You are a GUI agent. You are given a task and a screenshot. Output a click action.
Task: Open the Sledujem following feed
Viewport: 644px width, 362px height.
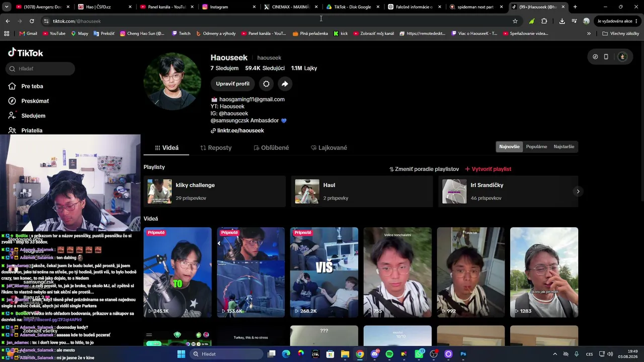(x=33, y=116)
